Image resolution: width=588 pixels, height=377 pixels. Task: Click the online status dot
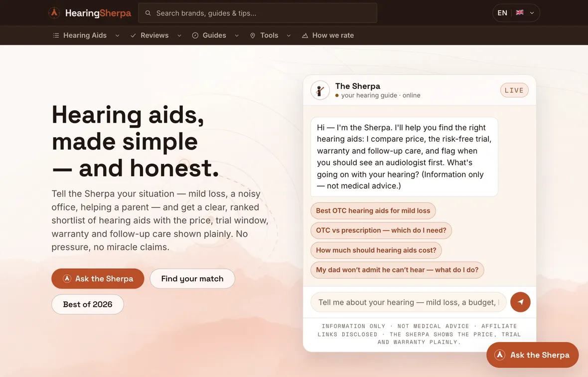tap(337, 96)
